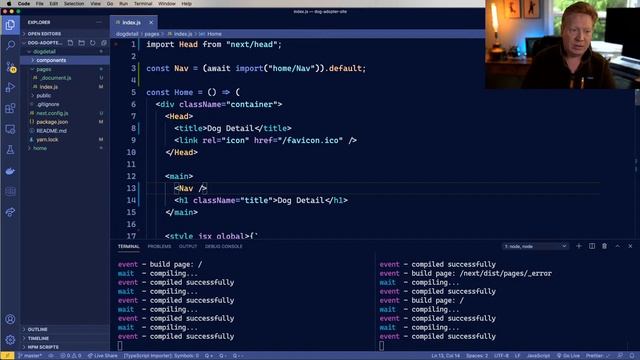This screenshot has width=640, height=360.
Task: Open the Live Share arrow view
Action: coord(10,212)
